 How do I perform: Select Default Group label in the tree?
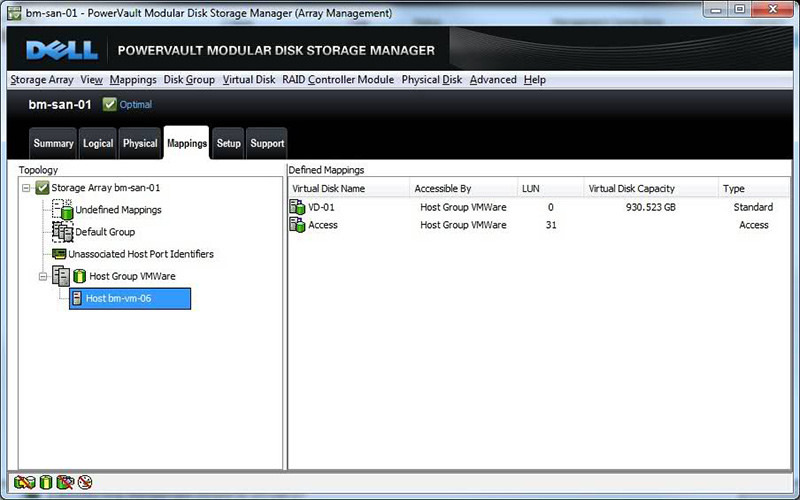[x=105, y=232]
